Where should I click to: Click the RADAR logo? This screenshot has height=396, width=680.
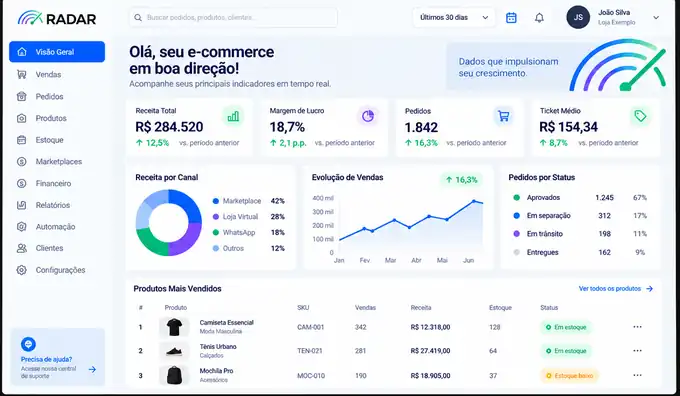click(57, 18)
